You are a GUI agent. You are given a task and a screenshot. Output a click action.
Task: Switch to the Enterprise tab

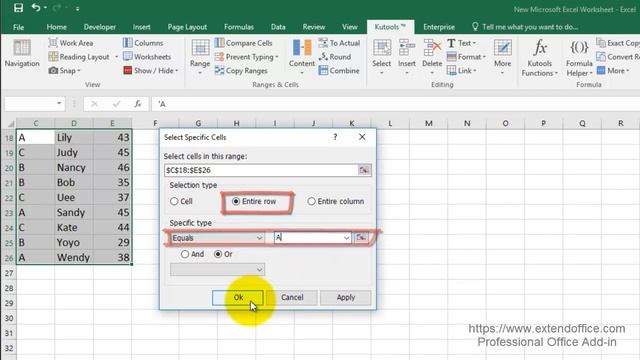pyautogui.click(x=439, y=27)
